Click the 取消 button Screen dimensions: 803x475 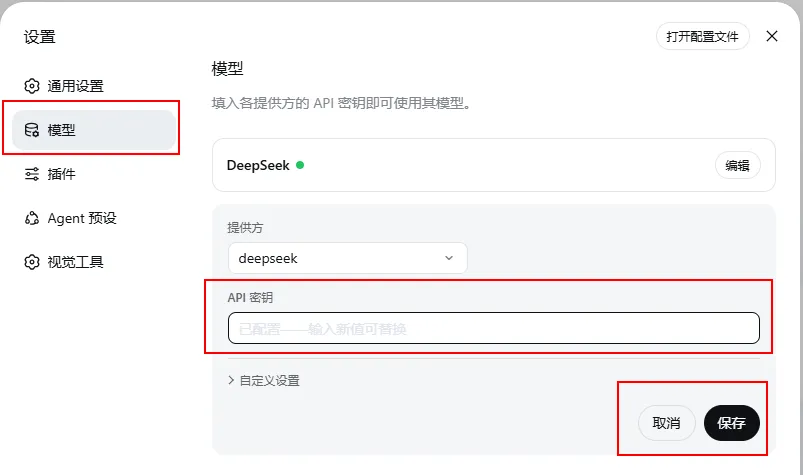tap(666, 423)
